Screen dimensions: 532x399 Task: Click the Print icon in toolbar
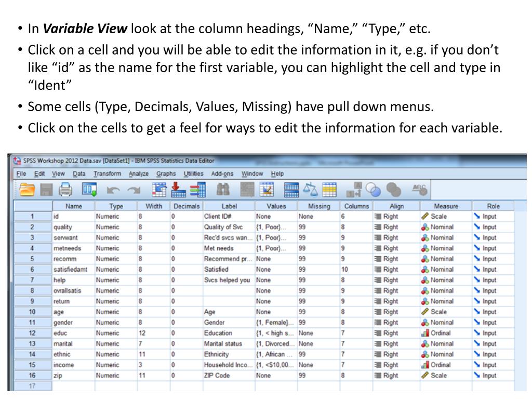click(x=65, y=189)
